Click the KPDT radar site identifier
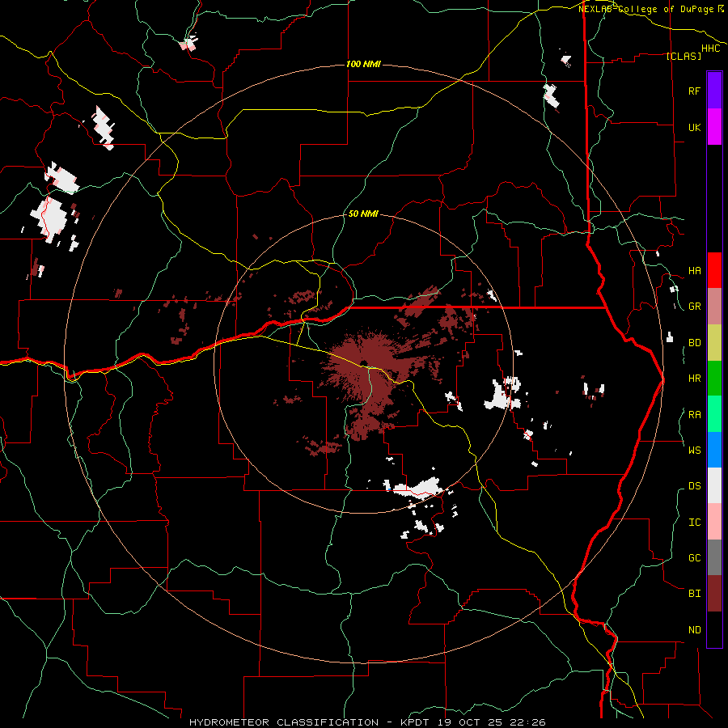728x728 pixels. tap(417, 722)
